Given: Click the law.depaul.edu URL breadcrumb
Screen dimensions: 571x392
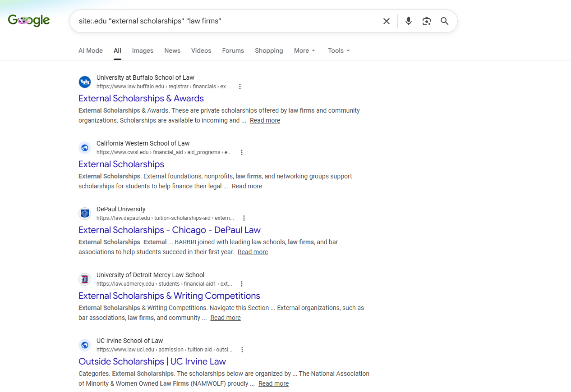Looking at the screenshot, I should 165,218.
